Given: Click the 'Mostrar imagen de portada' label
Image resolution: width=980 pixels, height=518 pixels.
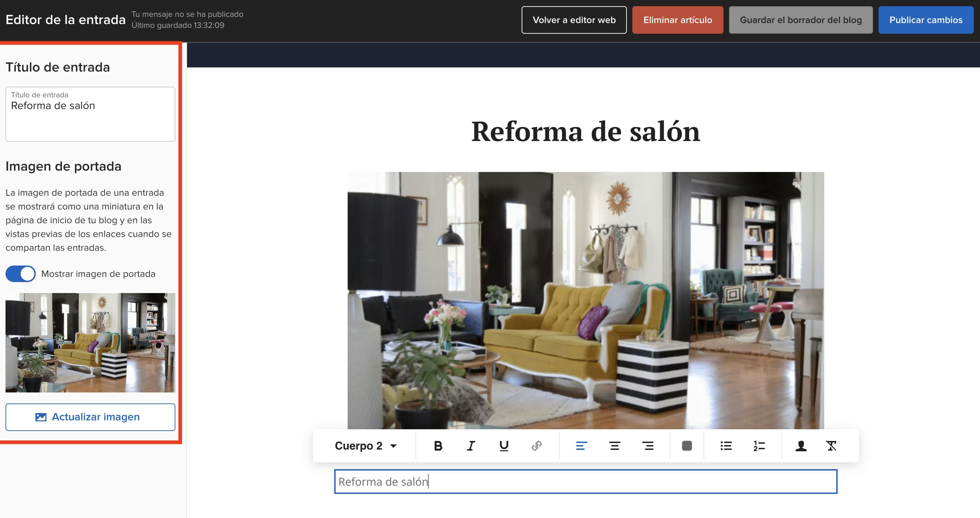Looking at the screenshot, I should click(x=98, y=274).
